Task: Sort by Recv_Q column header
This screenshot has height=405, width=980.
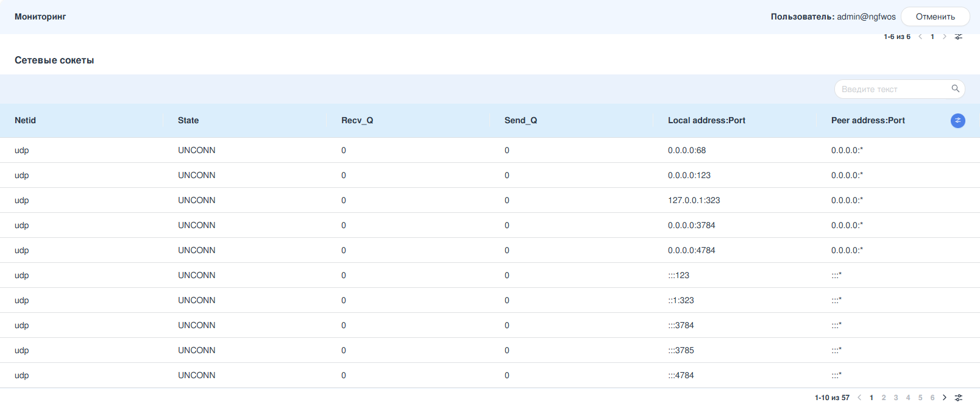Action: click(x=357, y=121)
